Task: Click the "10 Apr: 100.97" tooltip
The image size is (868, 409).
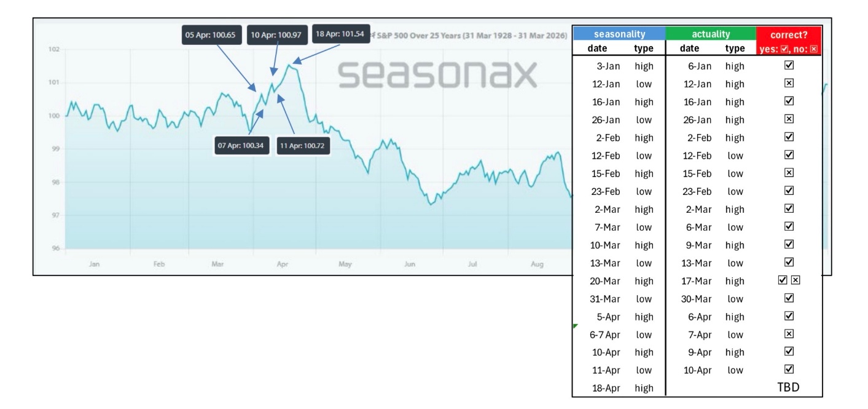Action: [x=276, y=36]
